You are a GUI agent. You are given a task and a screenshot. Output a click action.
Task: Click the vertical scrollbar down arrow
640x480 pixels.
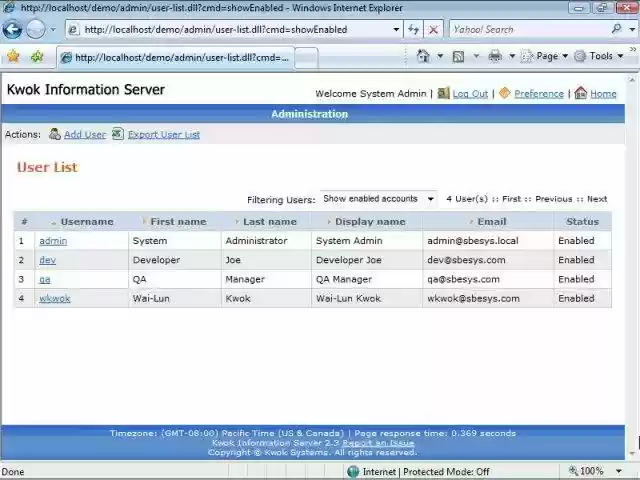pyautogui.click(x=632, y=454)
